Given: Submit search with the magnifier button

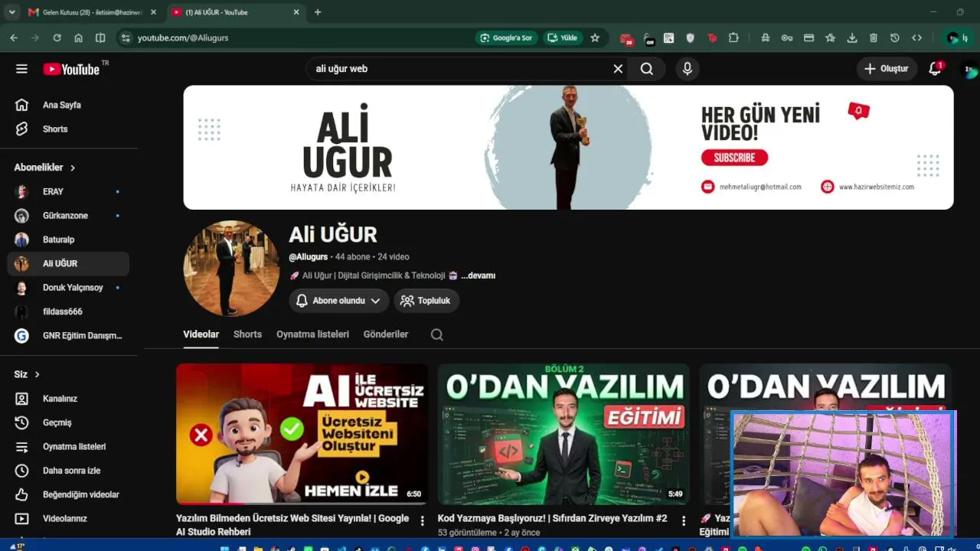Looking at the screenshot, I should pos(647,69).
